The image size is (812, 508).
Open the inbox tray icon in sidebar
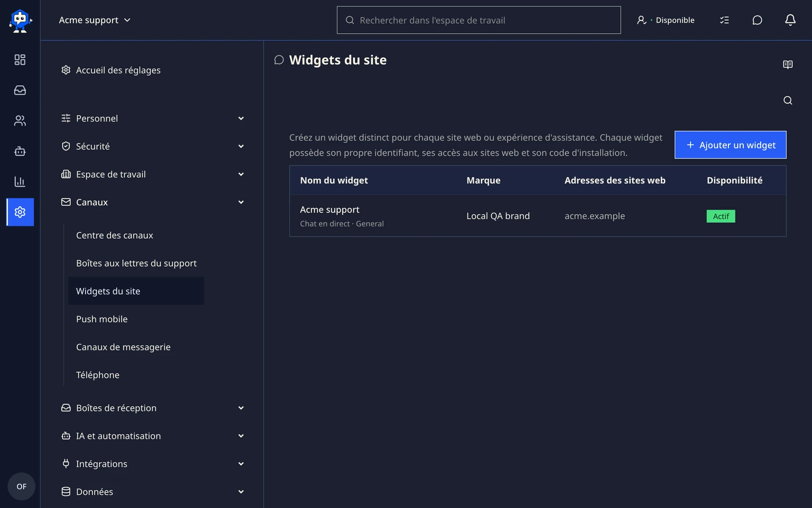click(20, 90)
